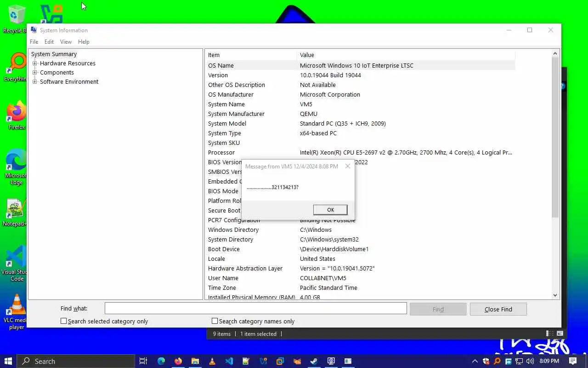Click into the Find what input field
588x368 pixels.
click(255, 309)
